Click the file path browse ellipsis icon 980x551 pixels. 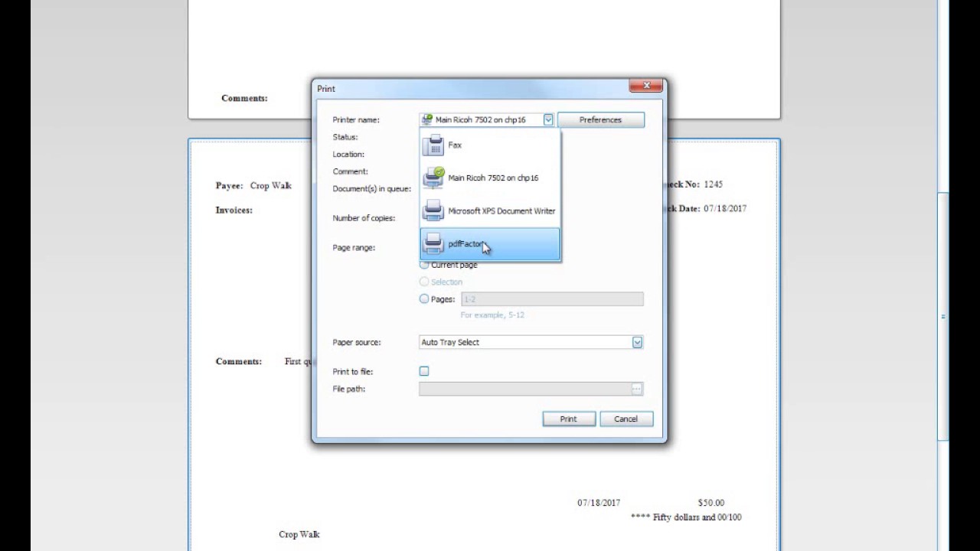point(636,389)
